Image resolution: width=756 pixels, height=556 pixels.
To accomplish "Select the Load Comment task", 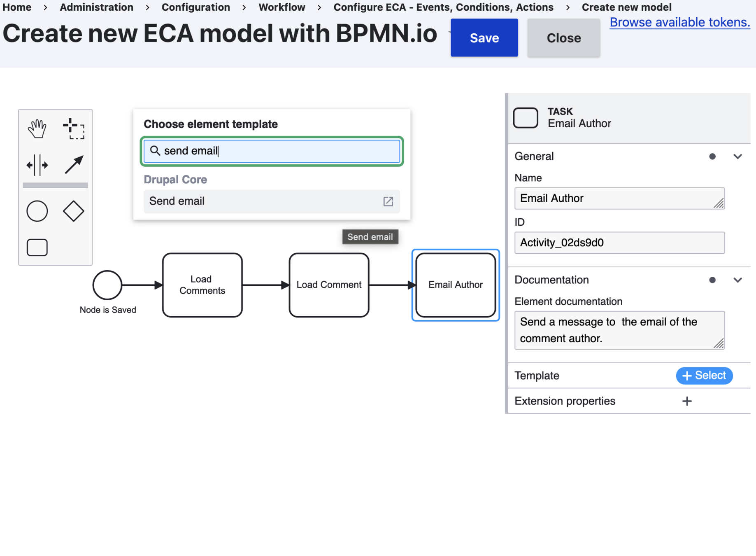I will 329,285.
